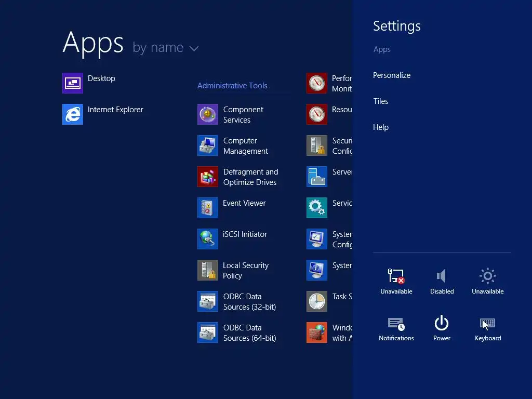Click the 'iSCSI Initiator' label text
532x399 pixels.
(245, 234)
